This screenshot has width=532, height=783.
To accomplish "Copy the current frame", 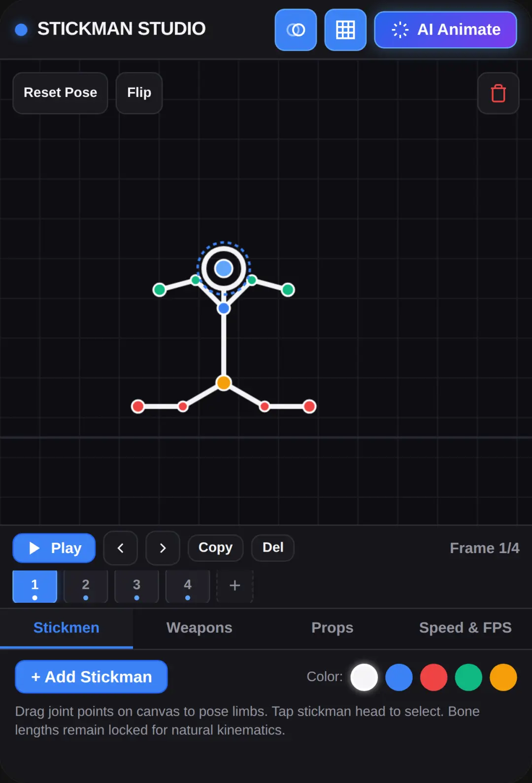I will [x=216, y=548].
